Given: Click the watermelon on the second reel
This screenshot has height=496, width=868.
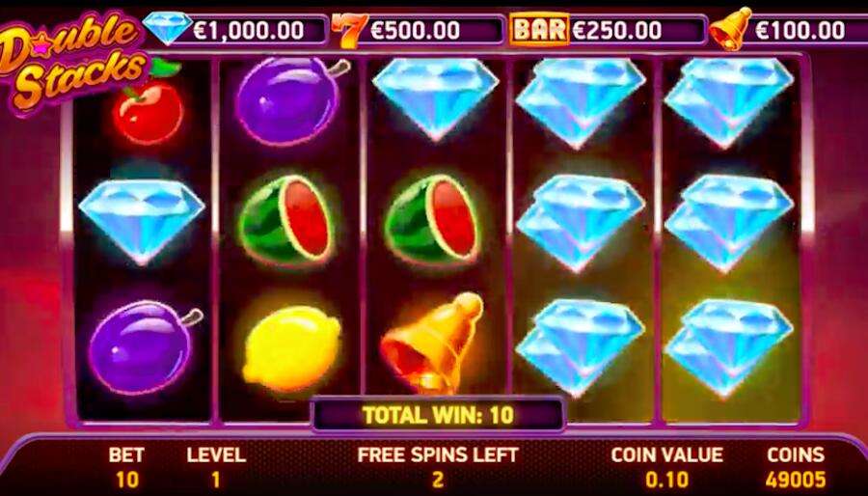Looking at the screenshot, I should (x=287, y=220).
